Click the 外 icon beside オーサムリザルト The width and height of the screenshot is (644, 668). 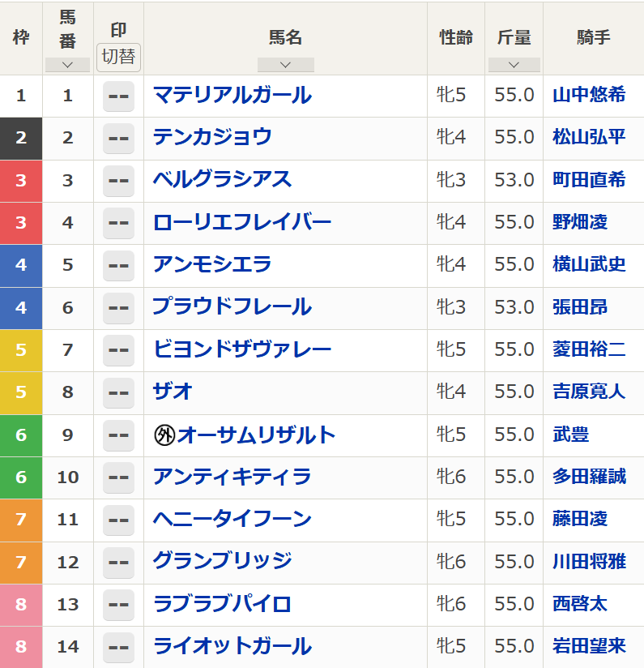tap(164, 435)
